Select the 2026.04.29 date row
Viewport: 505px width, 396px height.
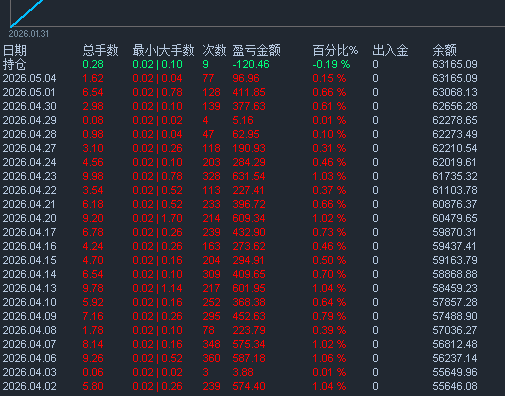click(30, 120)
